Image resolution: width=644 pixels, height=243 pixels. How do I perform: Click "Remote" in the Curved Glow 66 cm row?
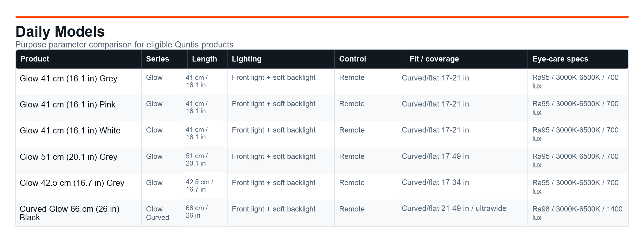click(x=352, y=209)
